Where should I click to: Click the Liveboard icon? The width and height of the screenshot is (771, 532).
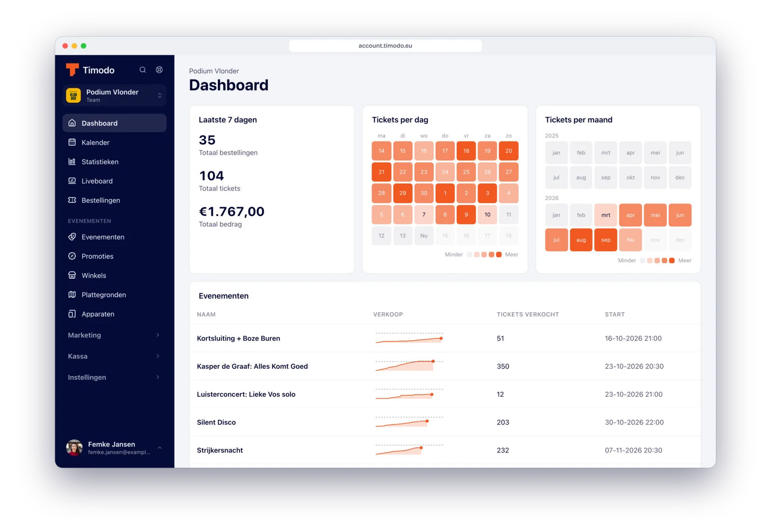coord(72,181)
